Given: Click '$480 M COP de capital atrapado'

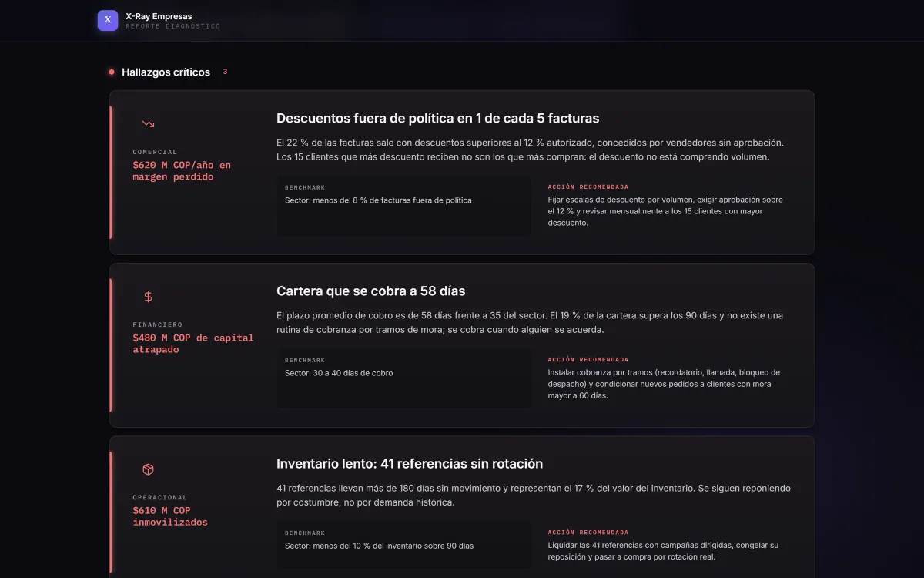Looking at the screenshot, I should coord(193,344).
